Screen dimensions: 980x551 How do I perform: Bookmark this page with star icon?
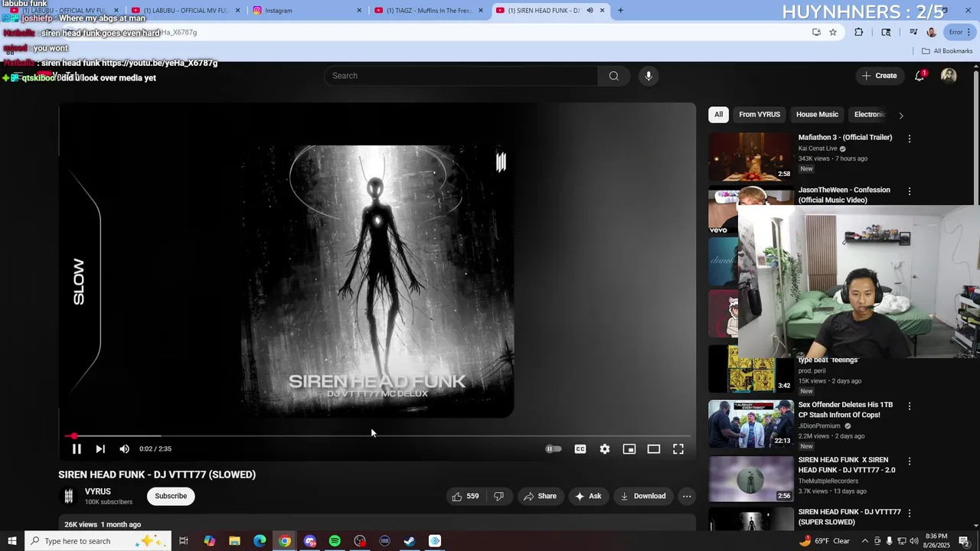(x=833, y=32)
